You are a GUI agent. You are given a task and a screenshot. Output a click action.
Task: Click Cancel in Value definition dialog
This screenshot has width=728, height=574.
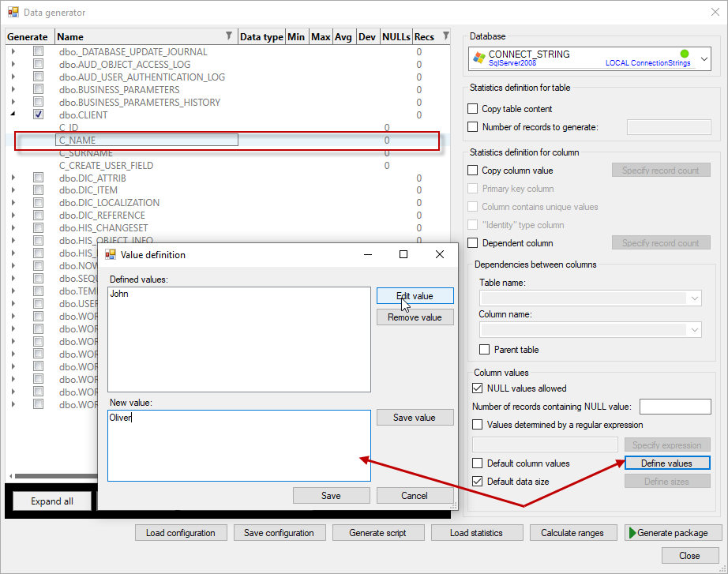(x=415, y=496)
